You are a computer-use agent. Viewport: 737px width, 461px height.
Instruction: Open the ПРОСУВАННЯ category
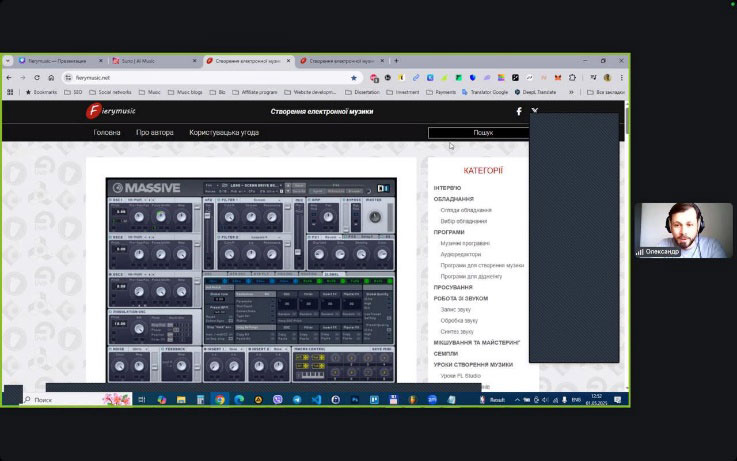pyautogui.click(x=453, y=288)
